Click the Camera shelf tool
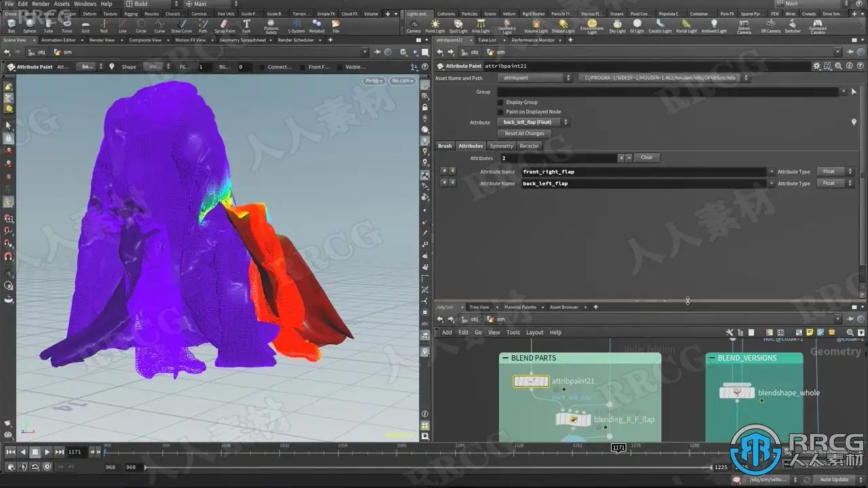 click(413, 26)
